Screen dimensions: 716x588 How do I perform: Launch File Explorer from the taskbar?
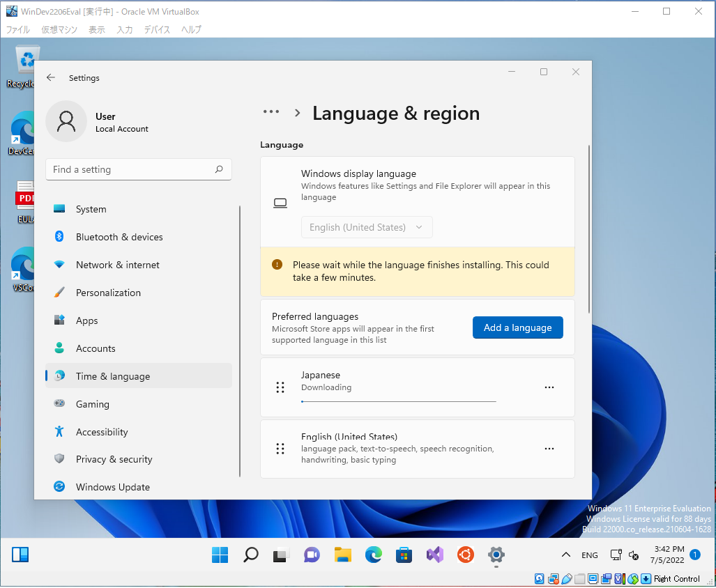(x=342, y=555)
